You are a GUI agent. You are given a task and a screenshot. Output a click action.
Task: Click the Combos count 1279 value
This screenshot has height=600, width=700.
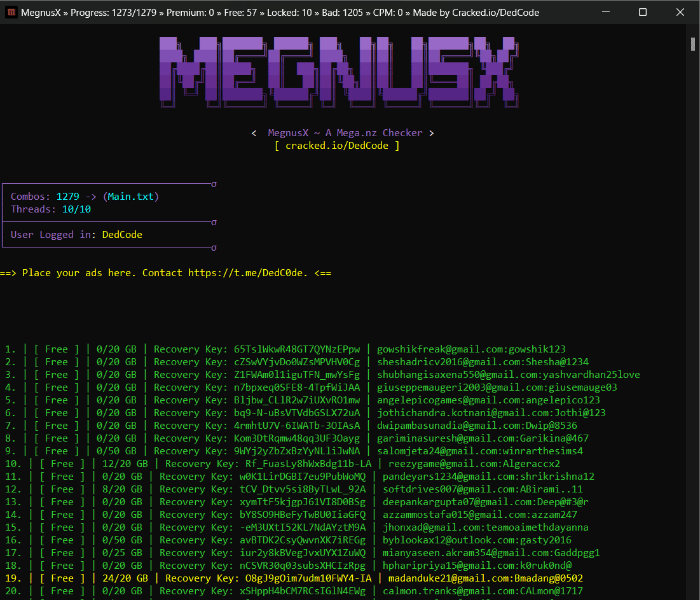pyautogui.click(x=68, y=197)
